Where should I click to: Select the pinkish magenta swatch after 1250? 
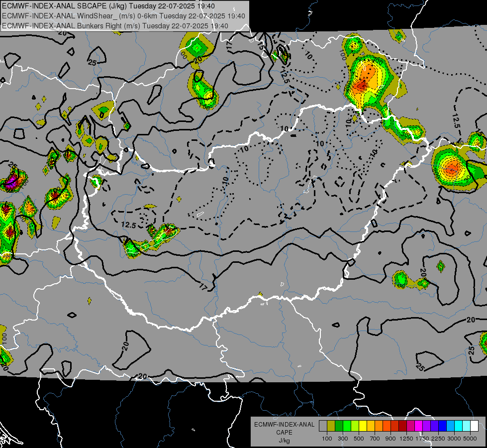pos(410,426)
